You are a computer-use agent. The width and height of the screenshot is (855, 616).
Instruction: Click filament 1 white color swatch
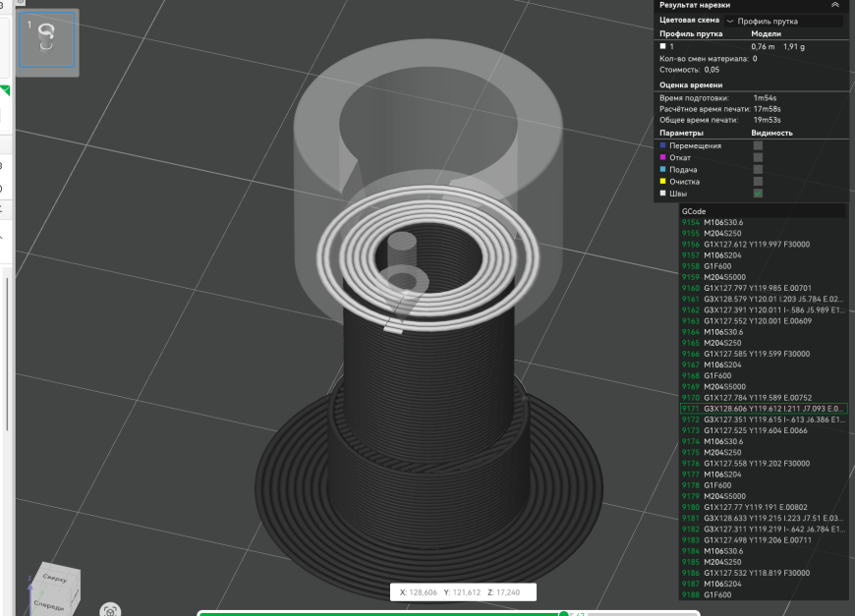663,47
